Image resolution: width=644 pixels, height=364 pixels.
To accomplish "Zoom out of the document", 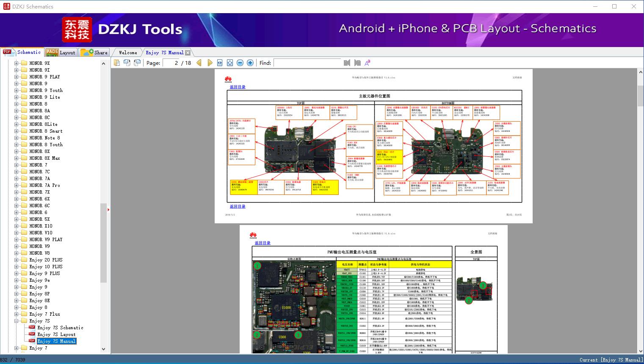I will tap(240, 63).
